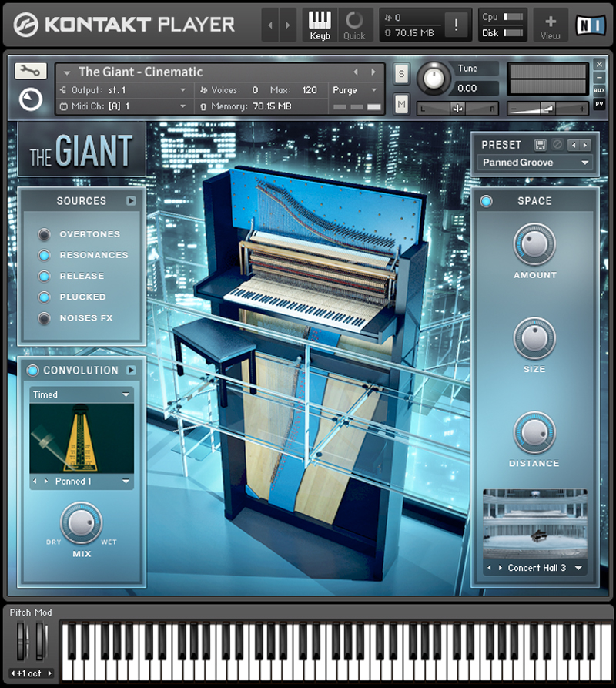
Task: Mute the instrument with M button
Action: (401, 104)
